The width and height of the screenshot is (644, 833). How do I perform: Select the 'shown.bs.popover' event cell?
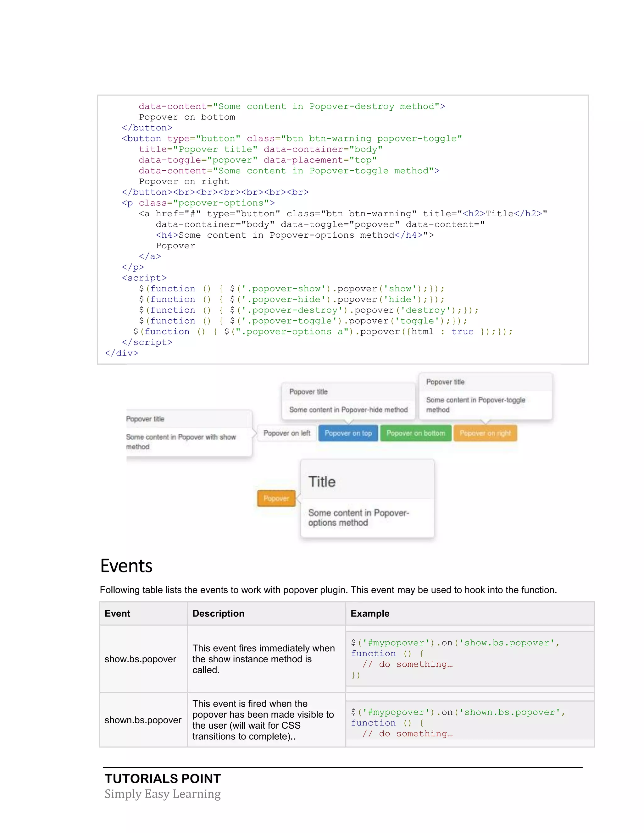pyautogui.click(x=143, y=720)
